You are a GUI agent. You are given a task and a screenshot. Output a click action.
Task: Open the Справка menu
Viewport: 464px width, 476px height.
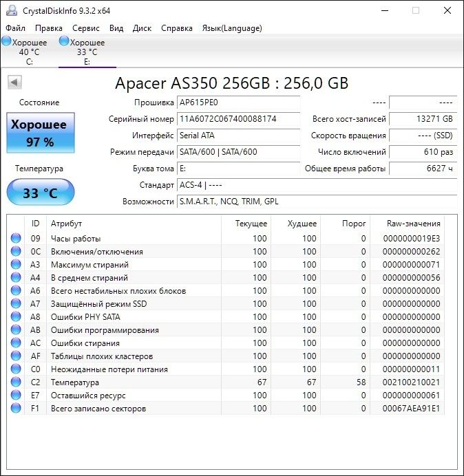[x=176, y=28]
